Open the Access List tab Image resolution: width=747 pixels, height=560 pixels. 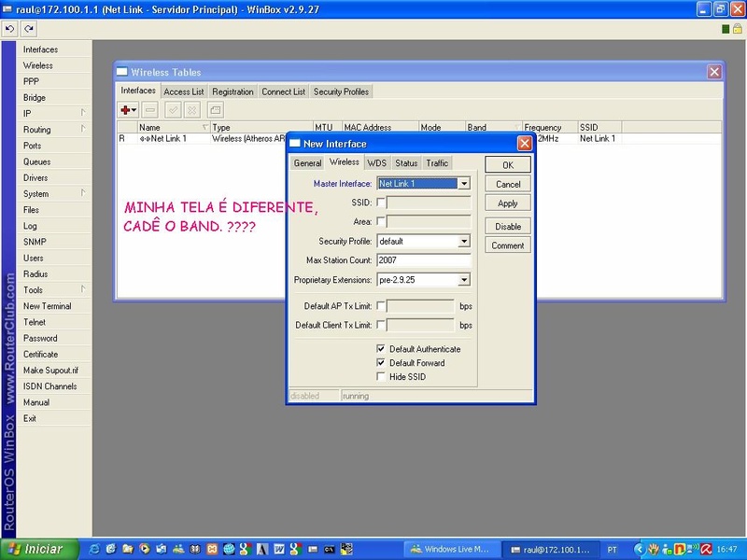[183, 91]
